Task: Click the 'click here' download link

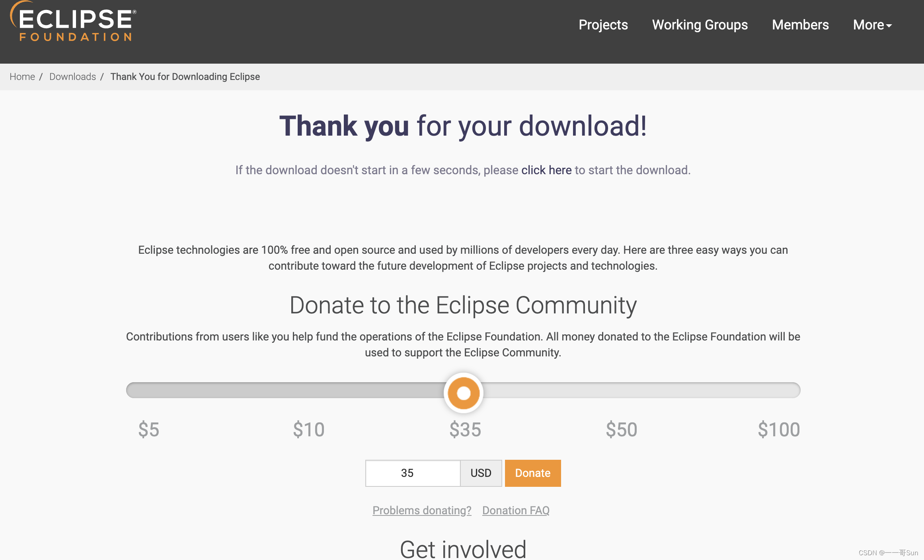Action: pyautogui.click(x=546, y=170)
